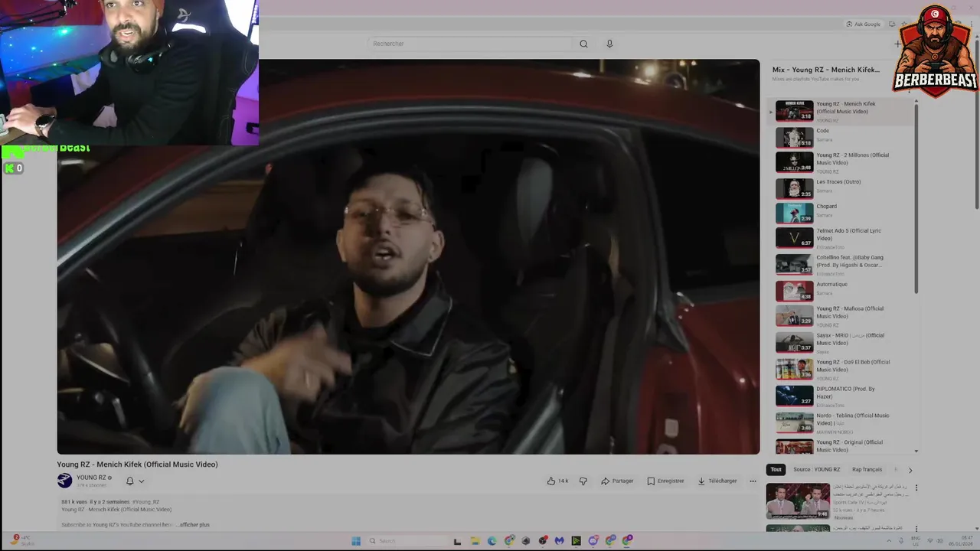Open the Windows Start menu
Viewport: 980px width, 551px height.
click(x=356, y=540)
